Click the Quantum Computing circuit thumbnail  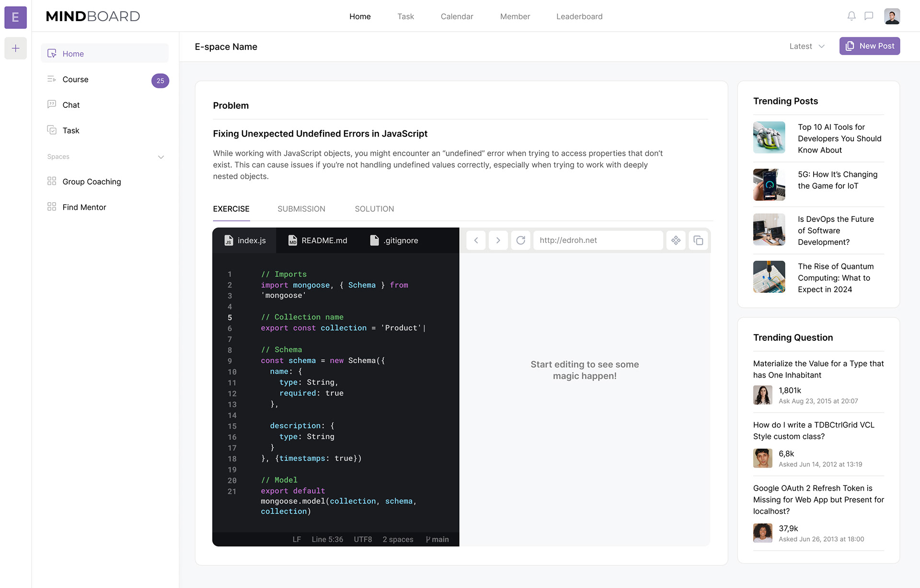(769, 277)
